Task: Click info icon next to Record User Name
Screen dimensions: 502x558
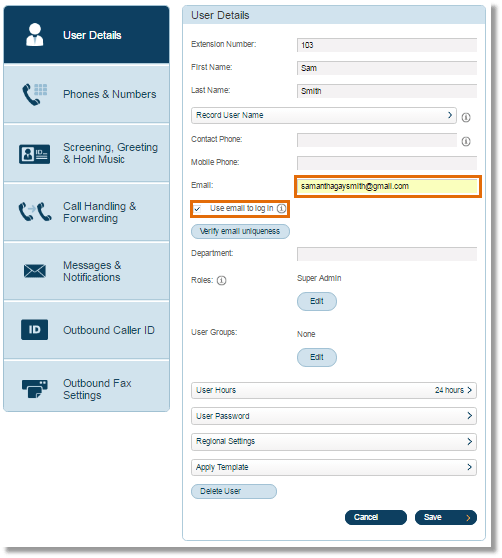Action: point(466,117)
